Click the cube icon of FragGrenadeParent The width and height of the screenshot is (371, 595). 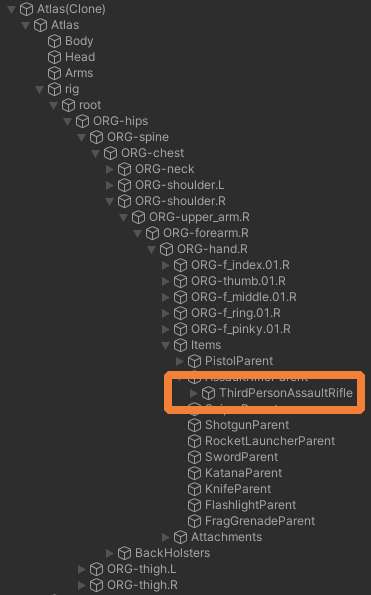pos(194,521)
